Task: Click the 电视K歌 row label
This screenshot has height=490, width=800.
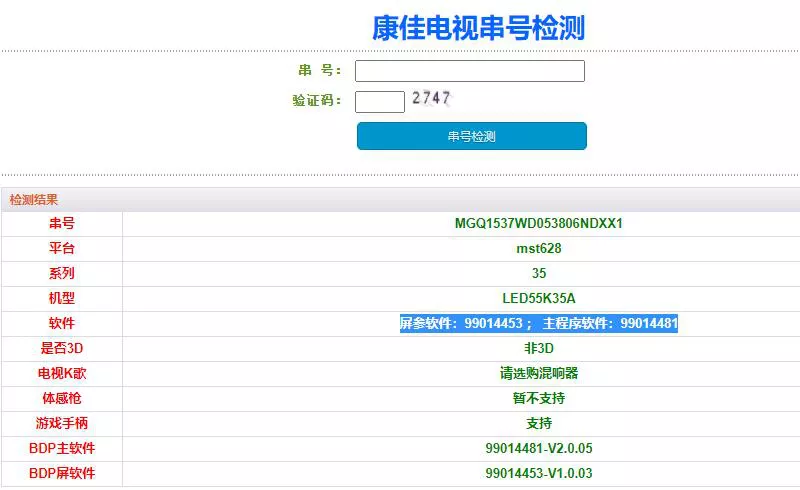Action: click(62, 373)
